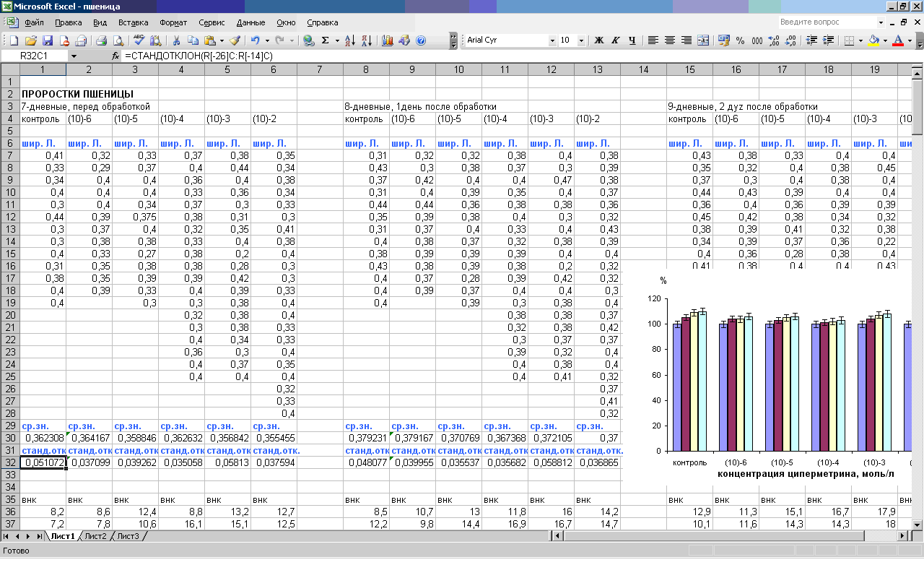Click the Print icon
924x578 pixels.
102,40
